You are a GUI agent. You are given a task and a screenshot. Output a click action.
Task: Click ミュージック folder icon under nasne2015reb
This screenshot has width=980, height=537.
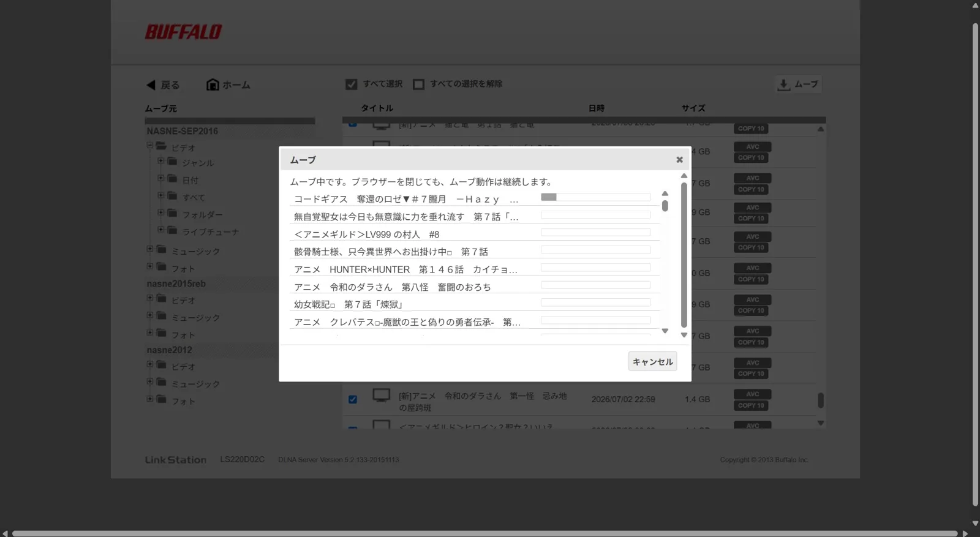pos(161,315)
